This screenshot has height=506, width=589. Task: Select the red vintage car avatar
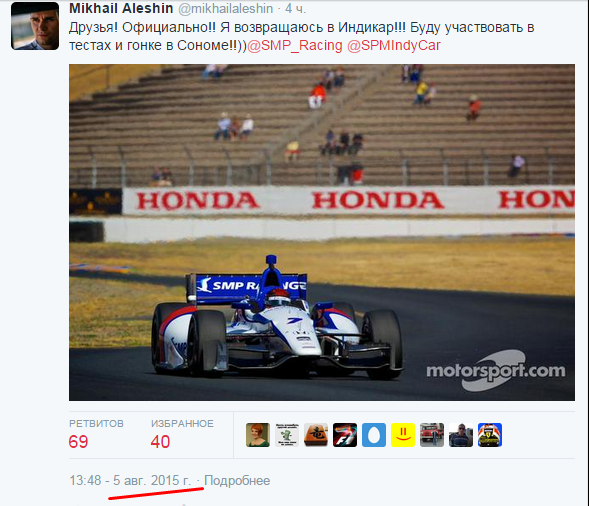[432, 435]
